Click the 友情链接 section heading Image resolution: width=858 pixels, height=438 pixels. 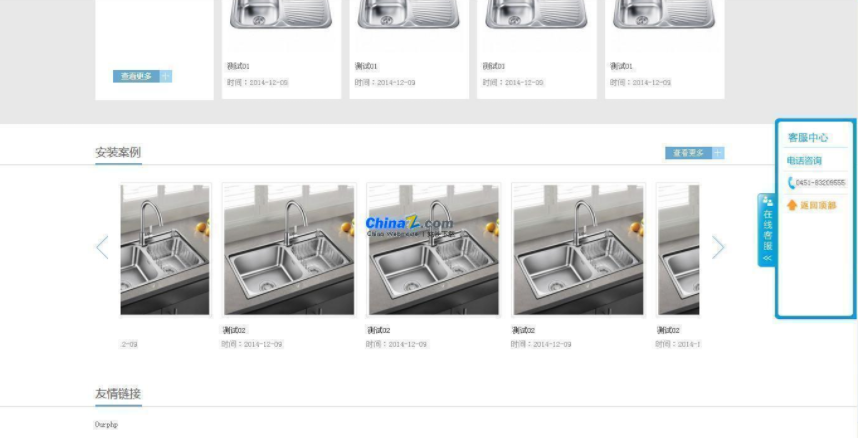[118, 393]
